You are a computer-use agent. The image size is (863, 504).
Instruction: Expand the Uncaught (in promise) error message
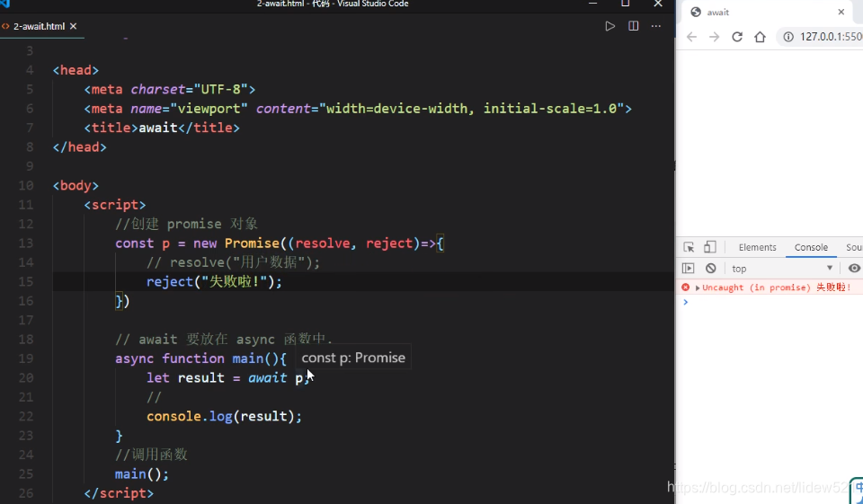coord(698,287)
